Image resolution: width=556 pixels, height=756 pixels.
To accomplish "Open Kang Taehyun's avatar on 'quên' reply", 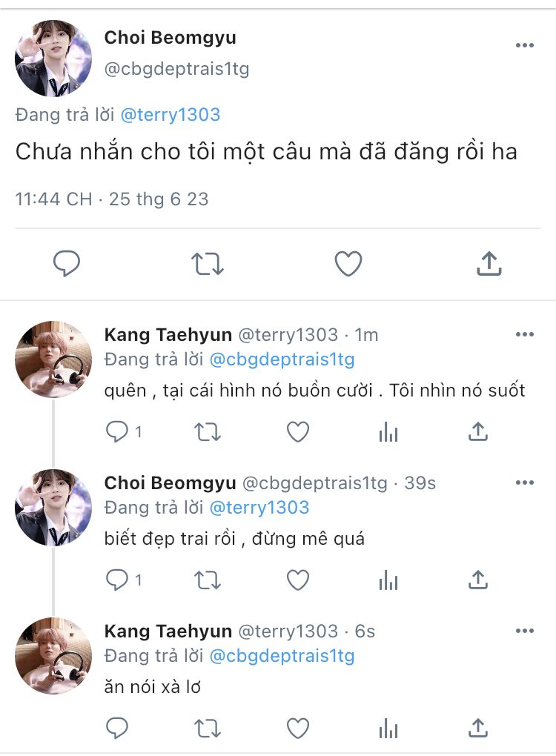I will tap(53, 359).
